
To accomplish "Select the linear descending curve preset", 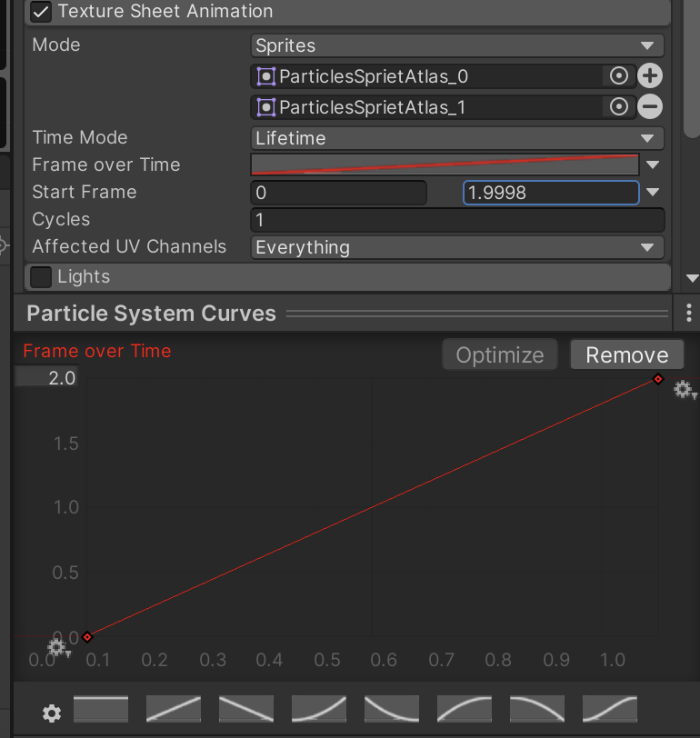I will tap(246, 709).
